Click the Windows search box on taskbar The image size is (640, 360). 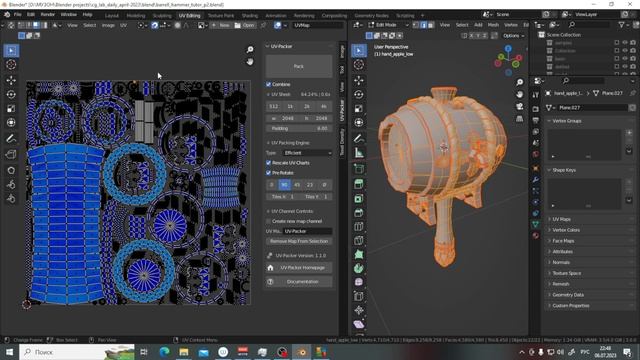click(x=77, y=352)
